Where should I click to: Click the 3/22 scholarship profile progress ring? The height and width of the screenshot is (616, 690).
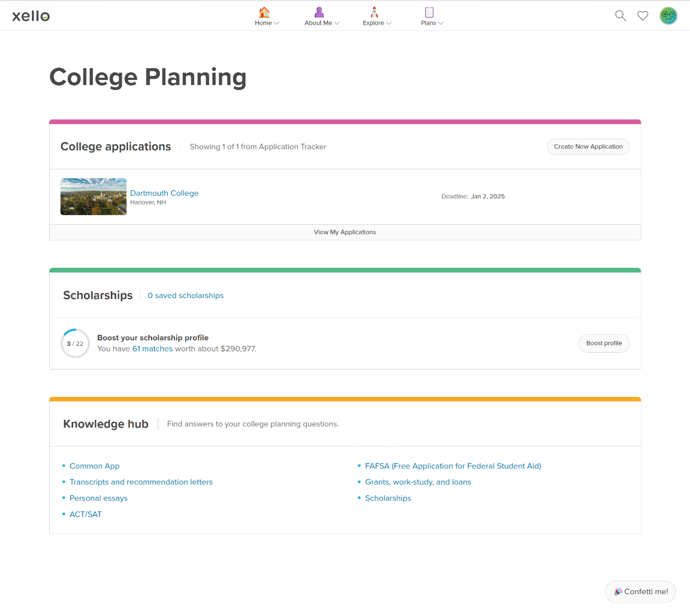[75, 343]
